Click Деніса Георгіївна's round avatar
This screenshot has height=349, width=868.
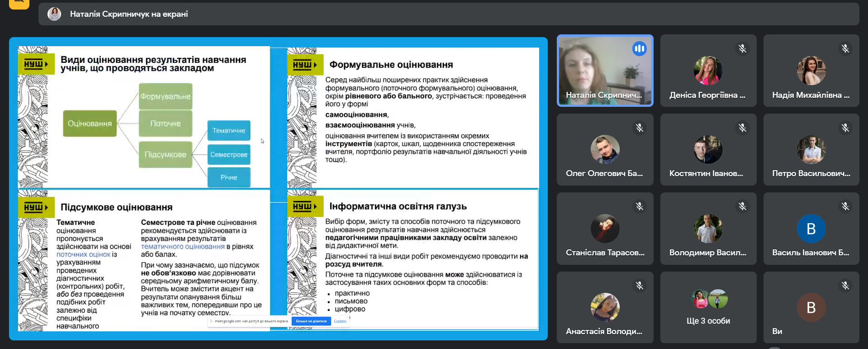pyautogui.click(x=708, y=71)
